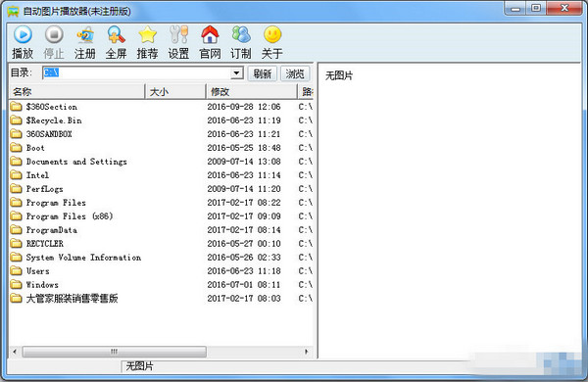Select the ProgramData folder icon

coord(16,230)
